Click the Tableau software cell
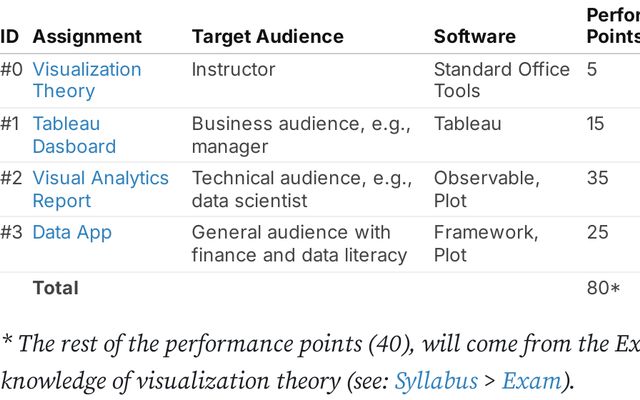 pos(467,124)
